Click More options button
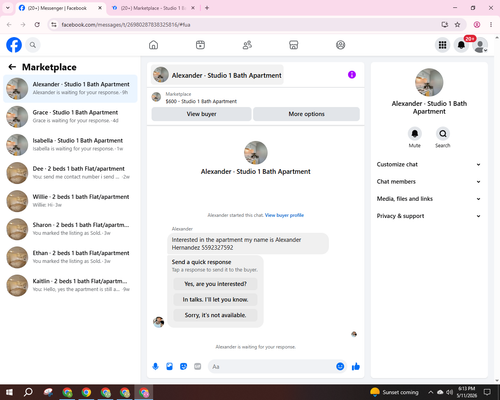 (306, 114)
